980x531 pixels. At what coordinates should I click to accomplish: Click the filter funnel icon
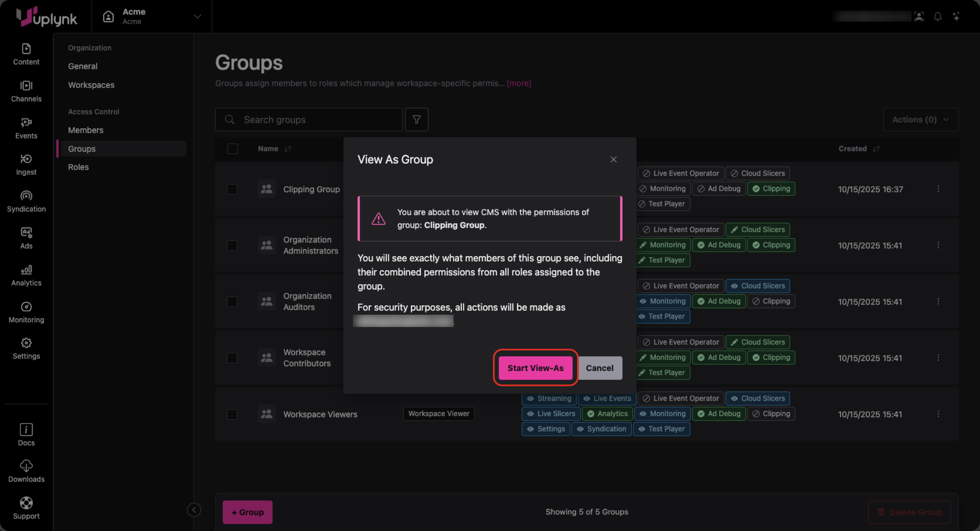pyautogui.click(x=416, y=120)
